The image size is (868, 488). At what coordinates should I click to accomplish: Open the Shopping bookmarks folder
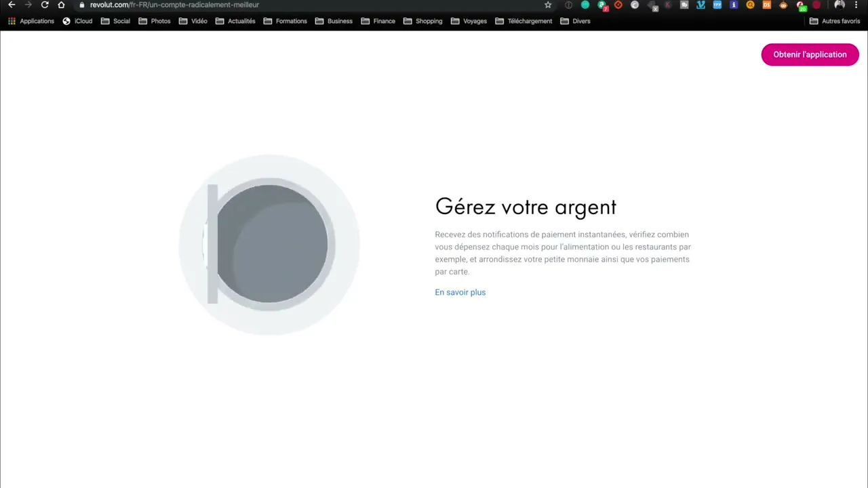(x=423, y=21)
